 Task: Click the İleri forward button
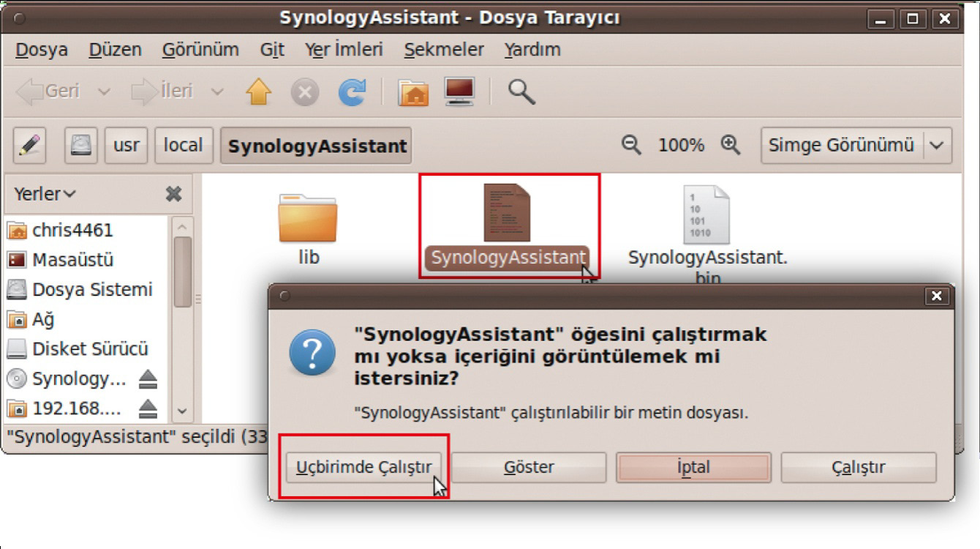162,91
